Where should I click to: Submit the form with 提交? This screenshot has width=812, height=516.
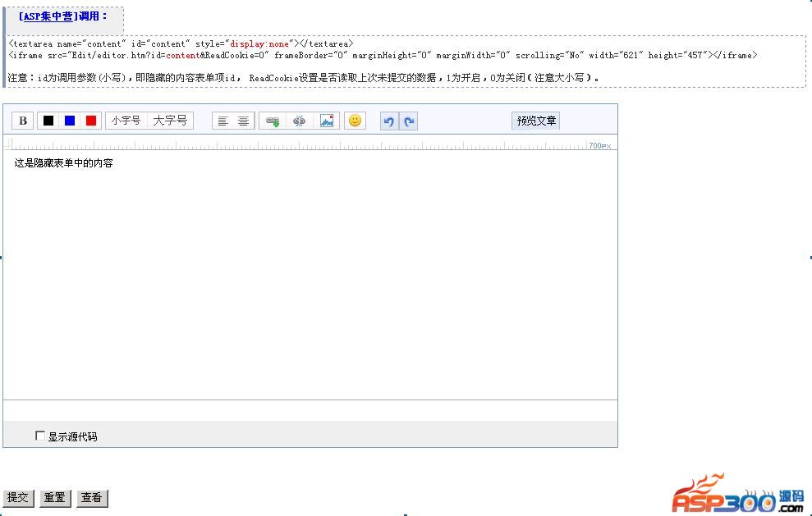[18, 498]
